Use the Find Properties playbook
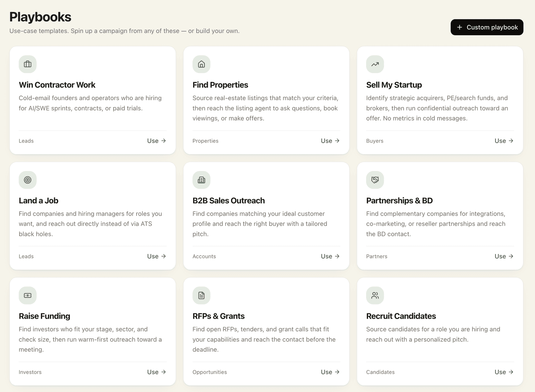Viewport: 535px width, 392px height. pyautogui.click(x=330, y=141)
